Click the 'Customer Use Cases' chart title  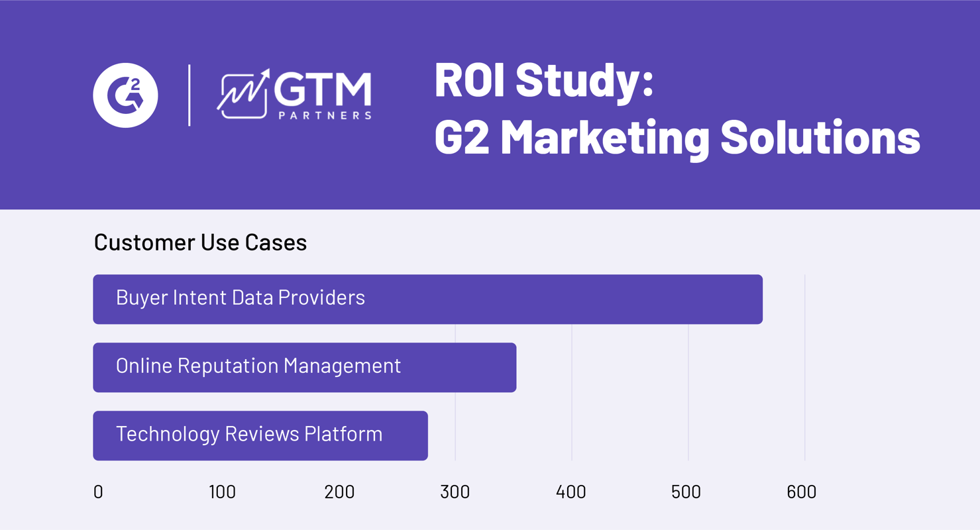200,242
